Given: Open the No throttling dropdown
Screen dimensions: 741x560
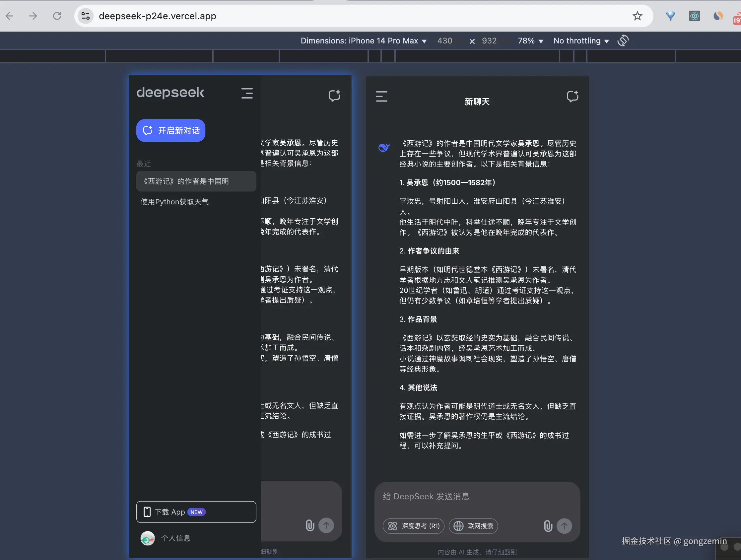Looking at the screenshot, I should (x=581, y=41).
